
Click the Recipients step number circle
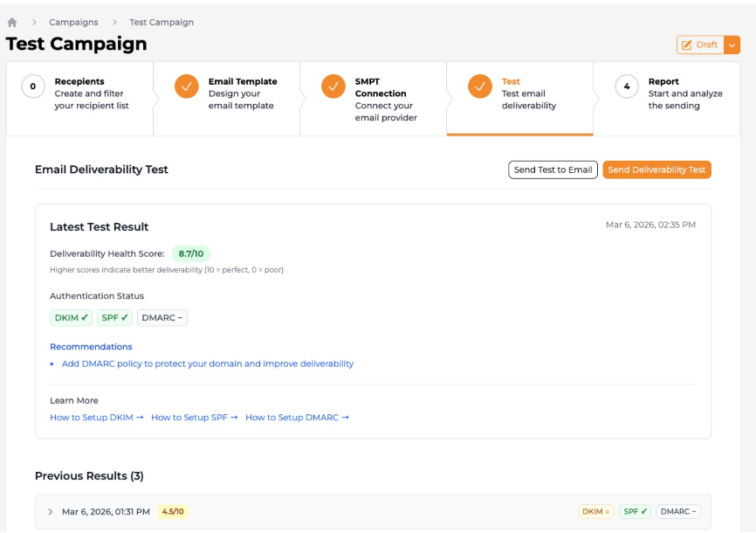[x=32, y=87]
